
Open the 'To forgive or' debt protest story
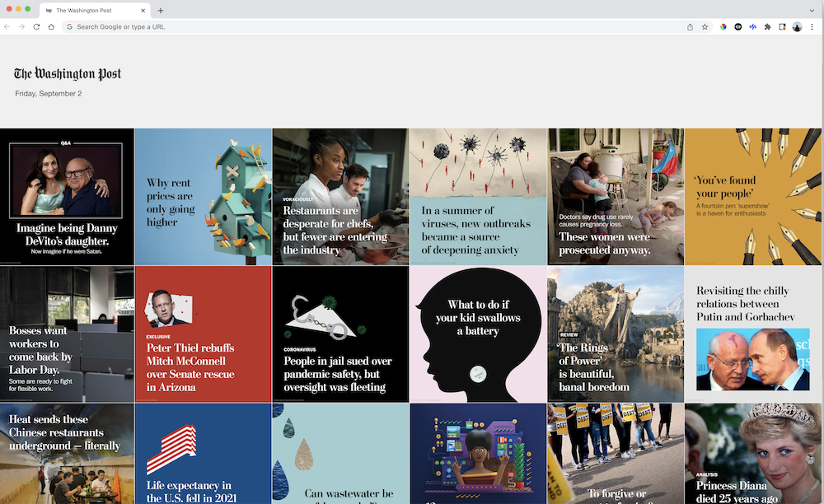(x=616, y=454)
